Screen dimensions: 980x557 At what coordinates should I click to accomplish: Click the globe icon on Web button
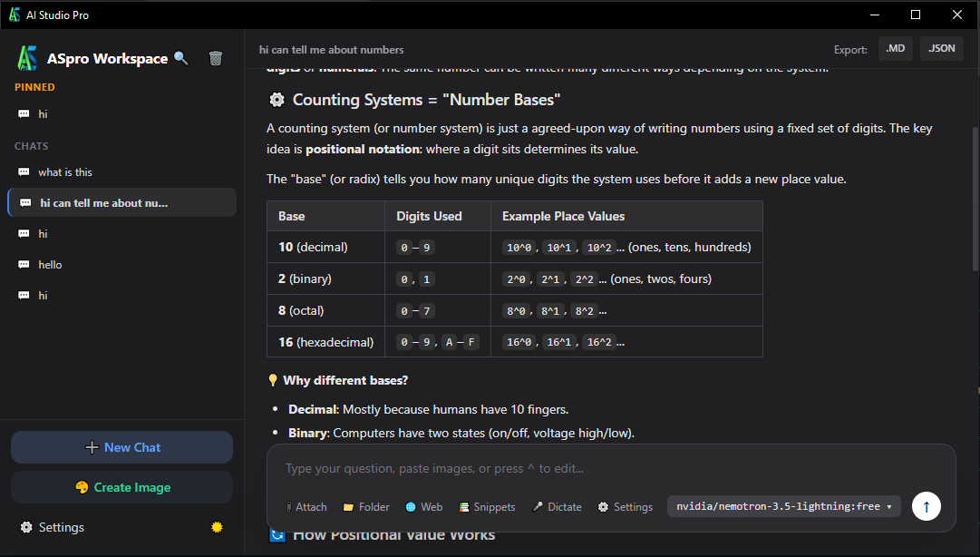click(x=411, y=507)
